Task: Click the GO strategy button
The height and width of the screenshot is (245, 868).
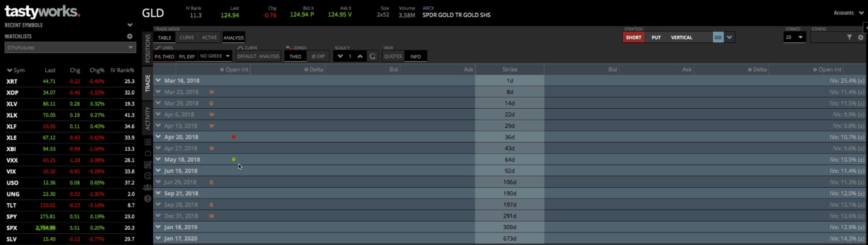Action: click(x=718, y=37)
